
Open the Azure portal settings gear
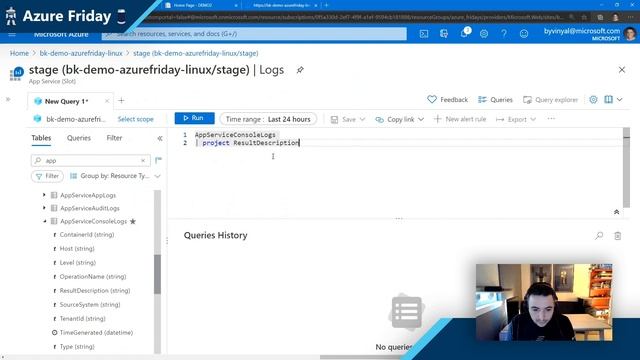484,34
